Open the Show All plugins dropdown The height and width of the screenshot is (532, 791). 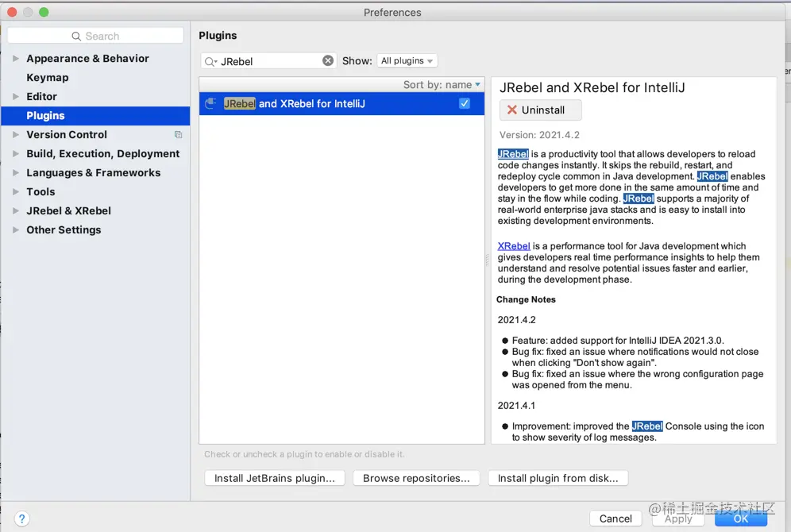[x=407, y=60]
